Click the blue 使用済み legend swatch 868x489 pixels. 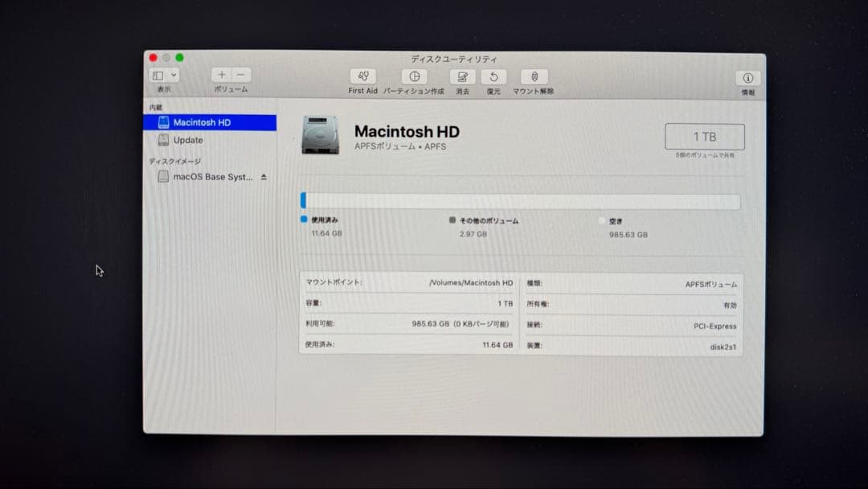(x=303, y=220)
